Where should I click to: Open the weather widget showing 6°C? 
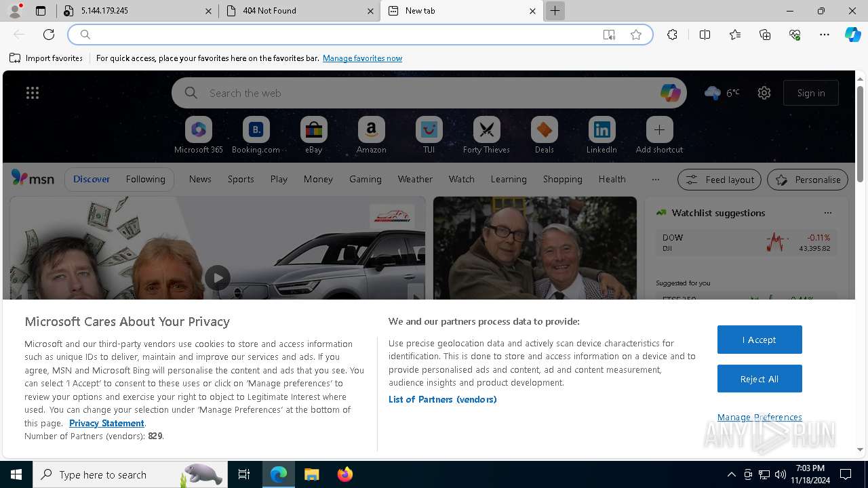tap(722, 93)
